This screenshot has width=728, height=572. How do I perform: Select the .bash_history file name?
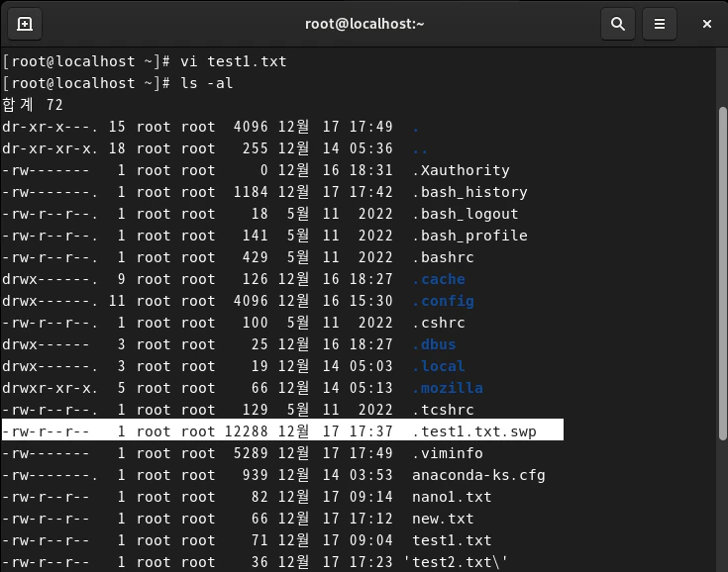click(469, 192)
